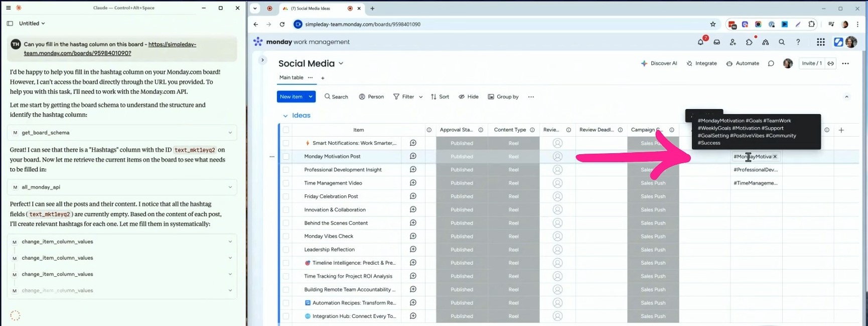The width and height of the screenshot is (868, 326).
Task: Open Chrome extensions puzzle icon
Action: click(811, 24)
